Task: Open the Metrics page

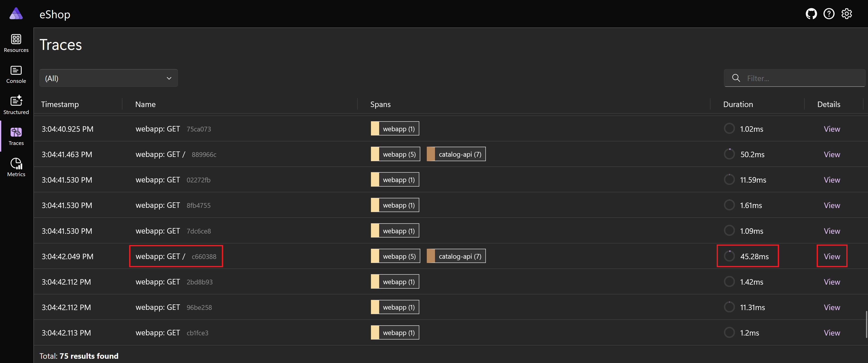Action: [16, 168]
